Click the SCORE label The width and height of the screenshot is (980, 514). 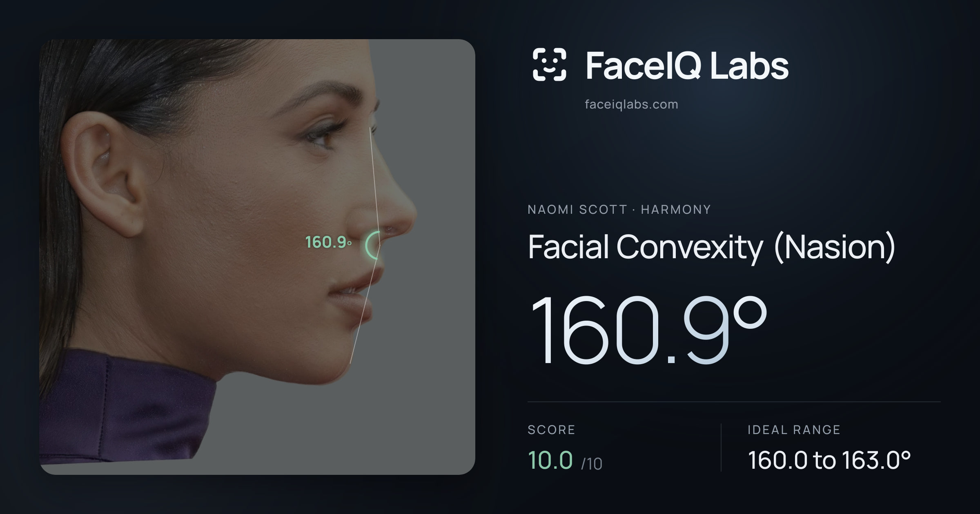click(551, 430)
